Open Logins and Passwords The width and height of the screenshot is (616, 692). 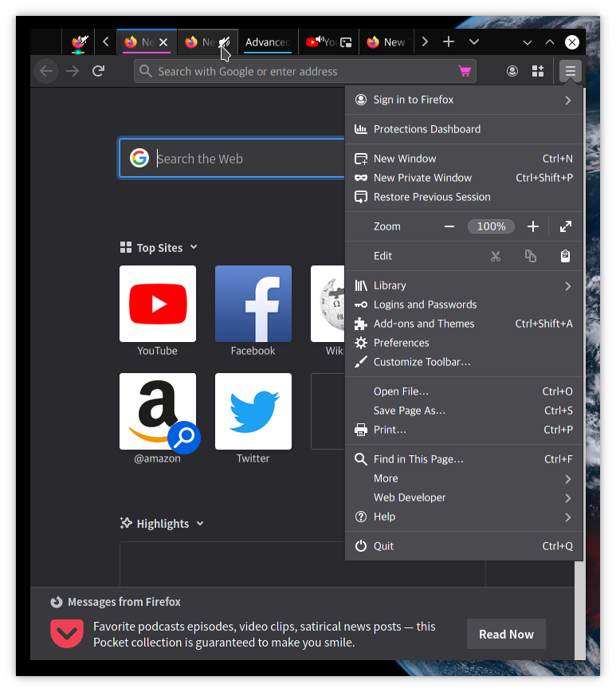point(464,305)
